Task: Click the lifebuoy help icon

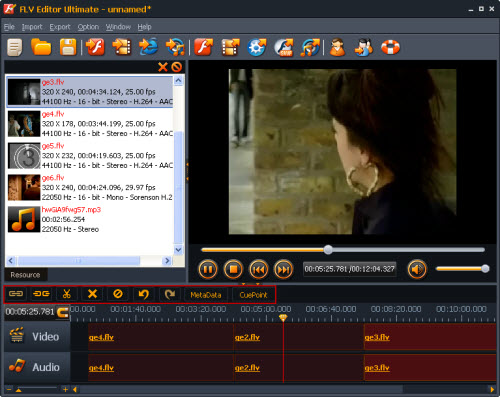Action: (390, 47)
